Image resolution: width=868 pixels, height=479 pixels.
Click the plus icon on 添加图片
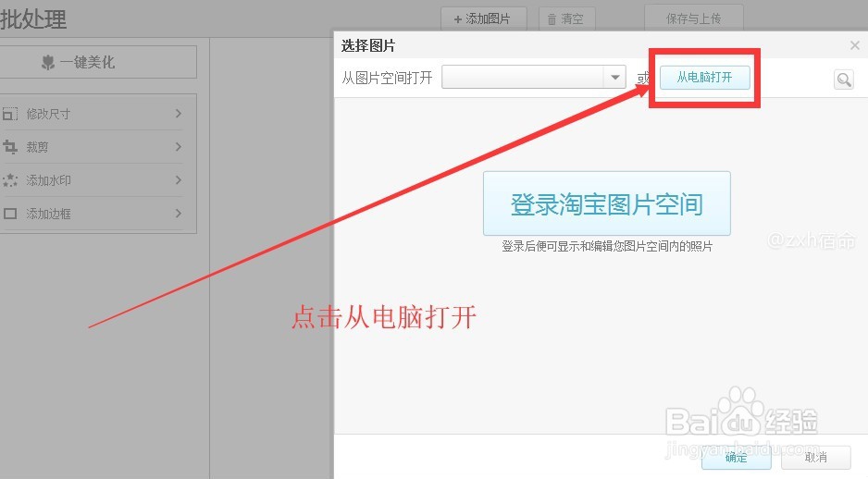(x=458, y=19)
